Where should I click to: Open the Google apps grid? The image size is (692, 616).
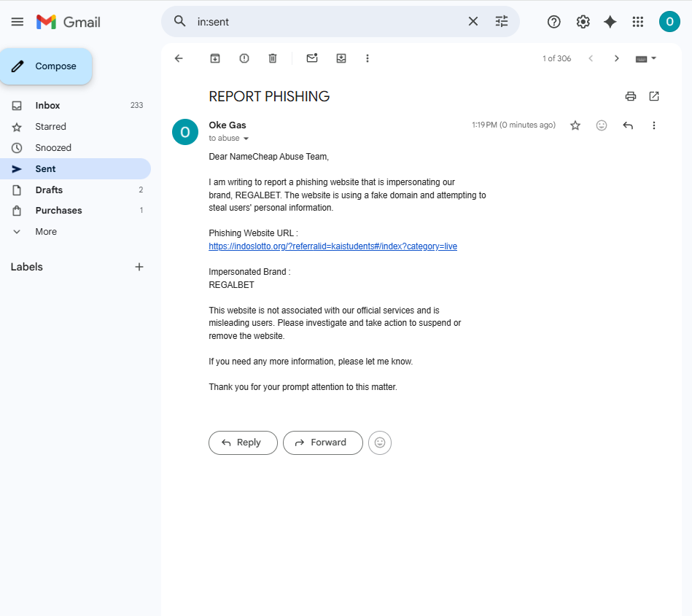638,22
